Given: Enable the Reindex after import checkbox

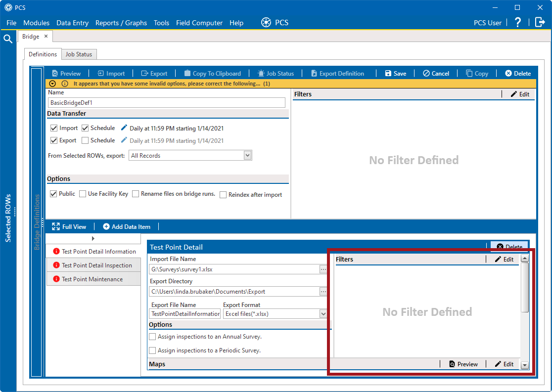Looking at the screenshot, I should point(223,194).
